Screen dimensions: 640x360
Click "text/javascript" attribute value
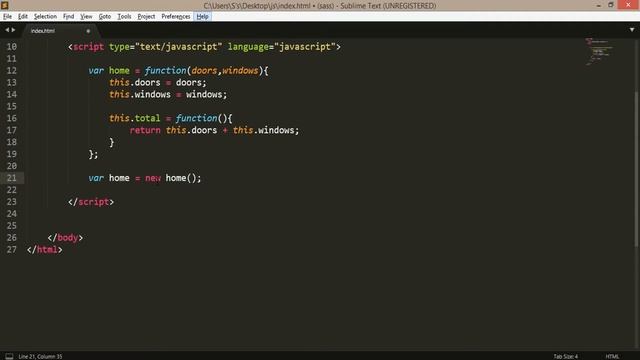pyautogui.click(x=178, y=47)
